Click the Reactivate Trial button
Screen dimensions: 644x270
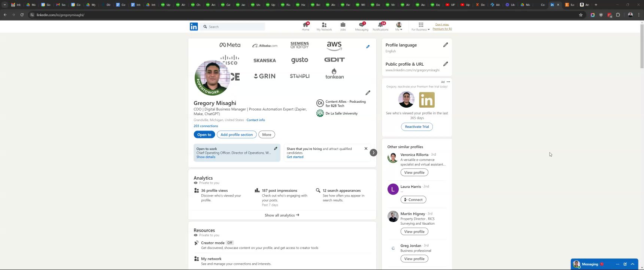pyautogui.click(x=417, y=127)
